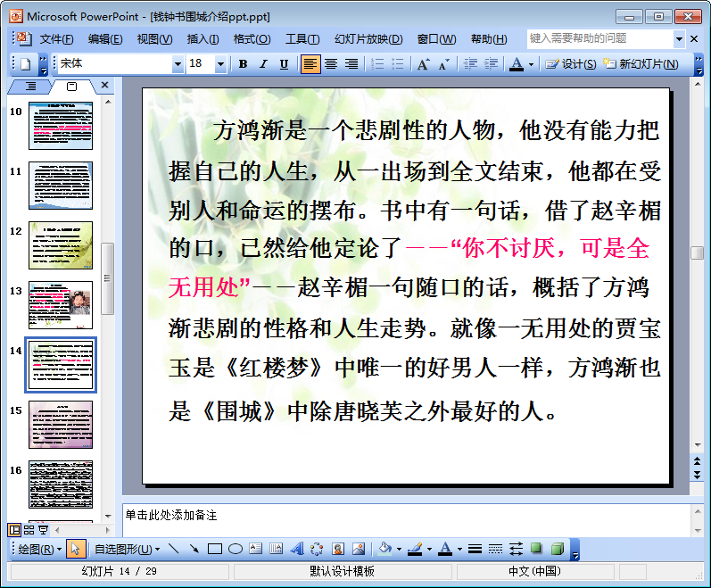Open 文件(F) menu
The height and width of the screenshot is (588, 711).
[56, 39]
